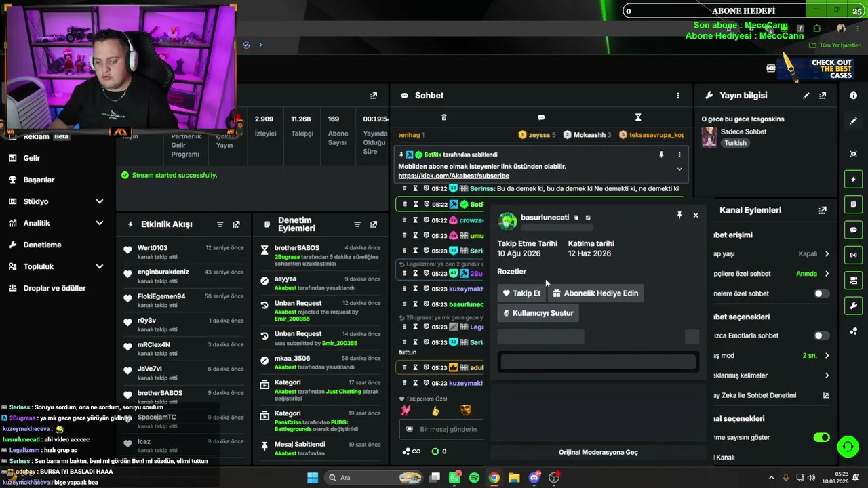Toggle the 'Emotlarla sohbet' switch
868x488 pixels.
821,335
